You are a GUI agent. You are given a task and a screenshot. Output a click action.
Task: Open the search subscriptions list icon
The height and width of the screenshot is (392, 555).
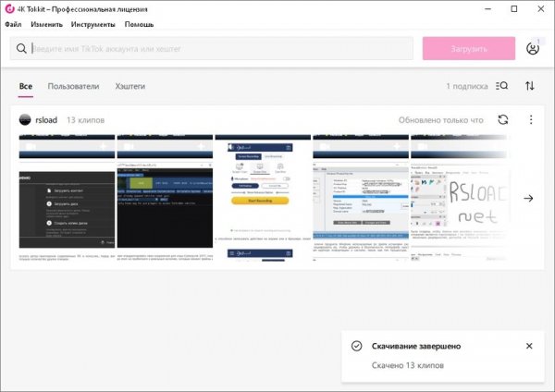(502, 86)
